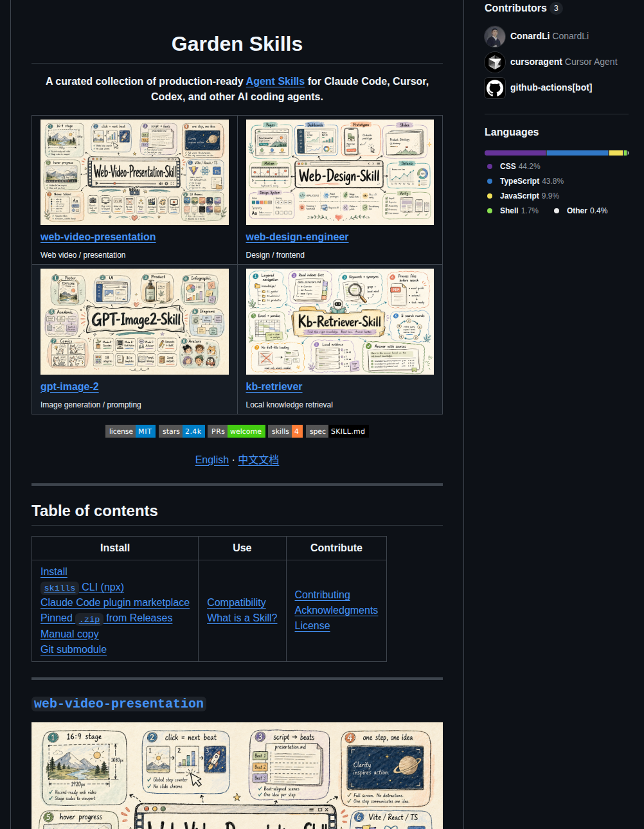Screen dimensions: 644x829
Task: Click the license MIT badge
Action: click(130, 431)
